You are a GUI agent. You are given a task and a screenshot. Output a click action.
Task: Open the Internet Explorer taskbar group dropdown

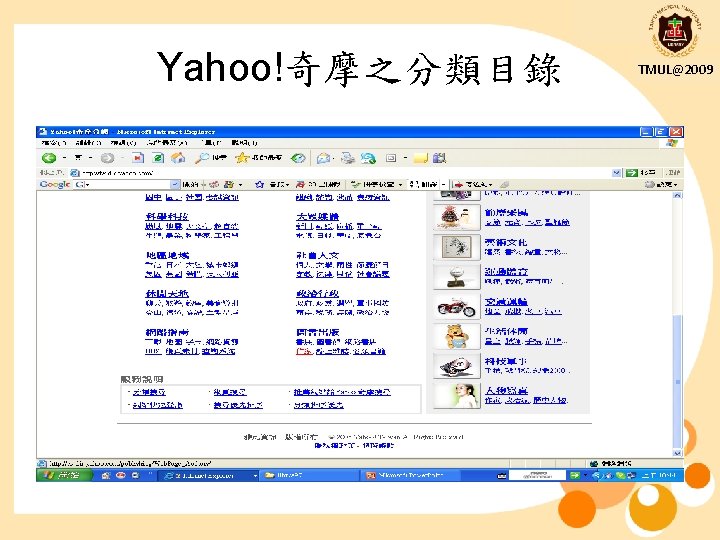pyautogui.click(x=255, y=476)
